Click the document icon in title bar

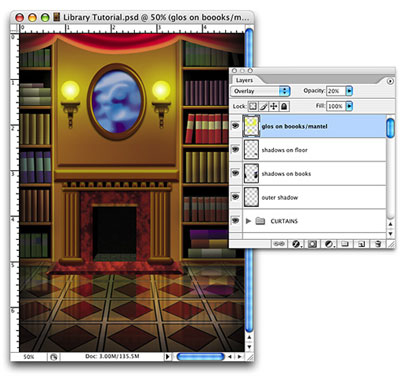pos(57,17)
